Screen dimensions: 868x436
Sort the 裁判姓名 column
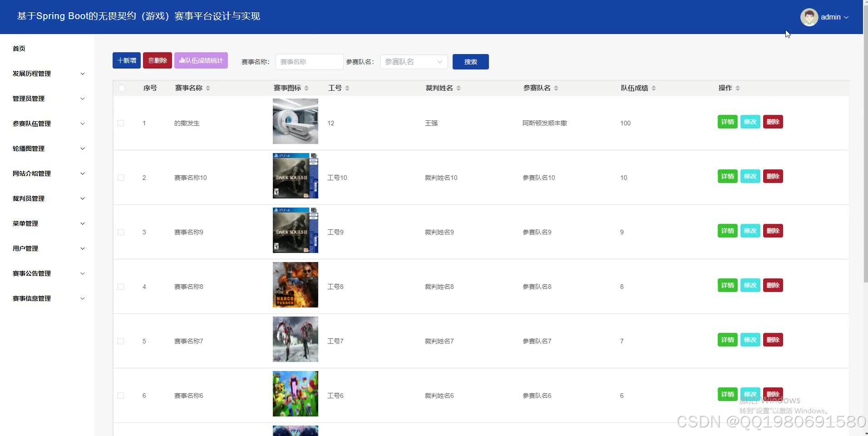coord(459,88)
